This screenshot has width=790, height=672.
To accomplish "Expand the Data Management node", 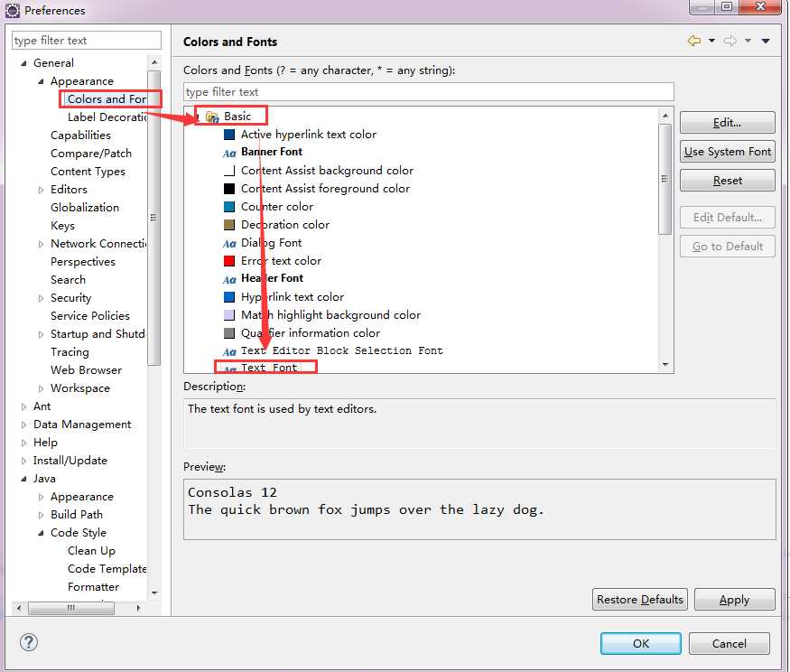I will click(x=23, y=425).
